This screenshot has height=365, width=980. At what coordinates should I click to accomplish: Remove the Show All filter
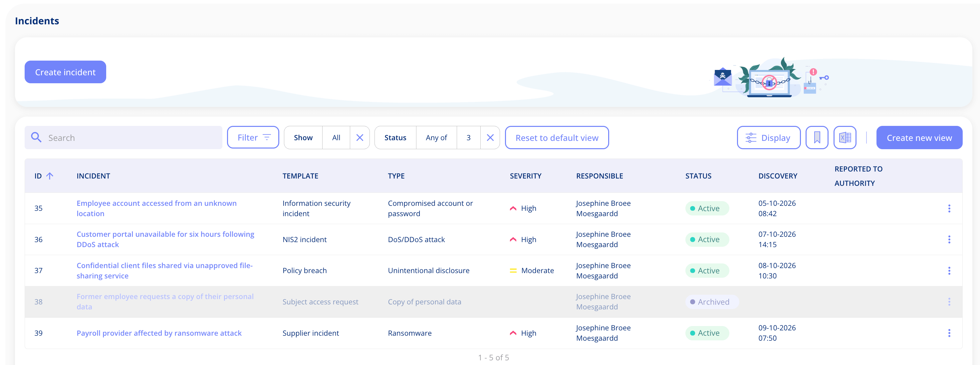point(360,138)
